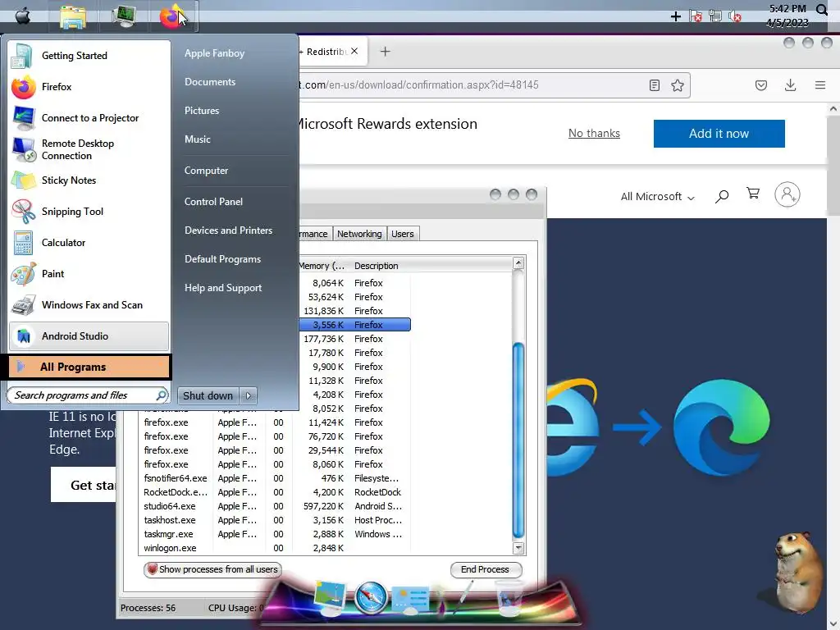Click Shut down button
This screenshot has height=630, width=840.
pyautogui.click(x=208, y=396)
